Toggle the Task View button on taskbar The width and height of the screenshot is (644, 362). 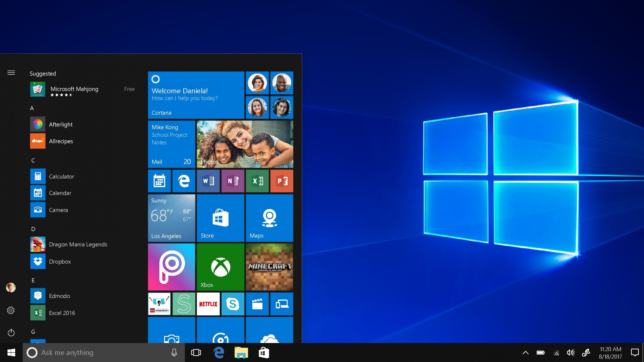196,352
